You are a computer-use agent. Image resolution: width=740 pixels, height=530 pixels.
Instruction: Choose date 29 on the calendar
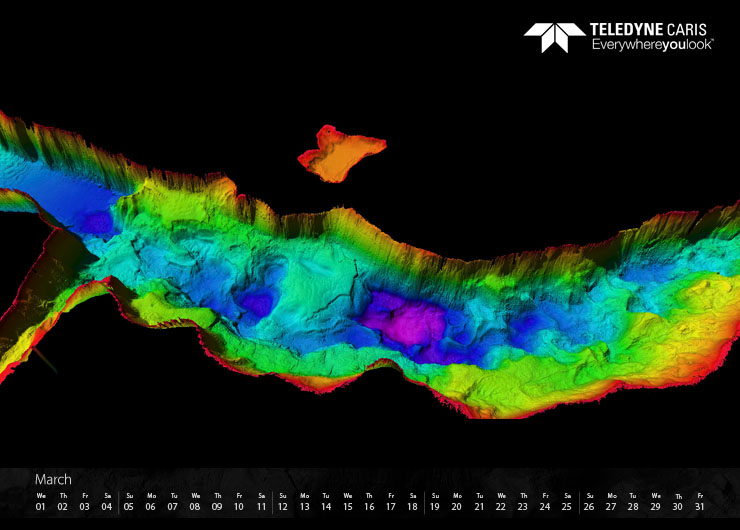(x=656, y=506)
